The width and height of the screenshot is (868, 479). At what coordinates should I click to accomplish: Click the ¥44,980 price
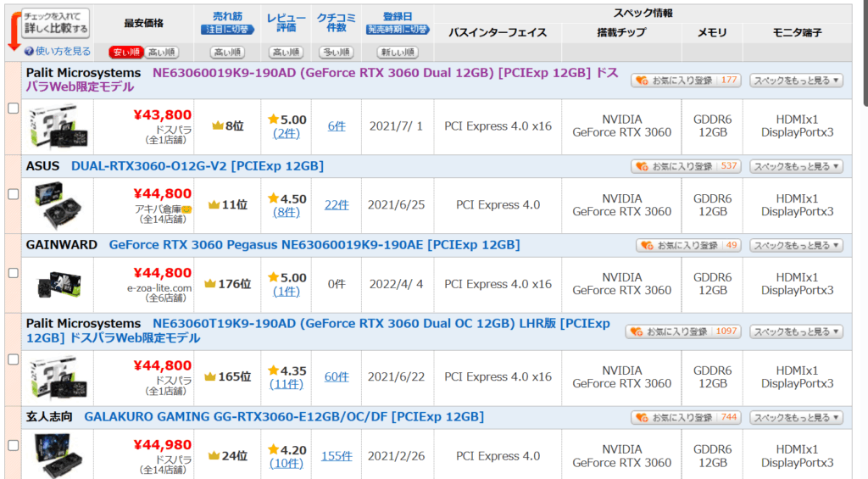pos(162,445)
